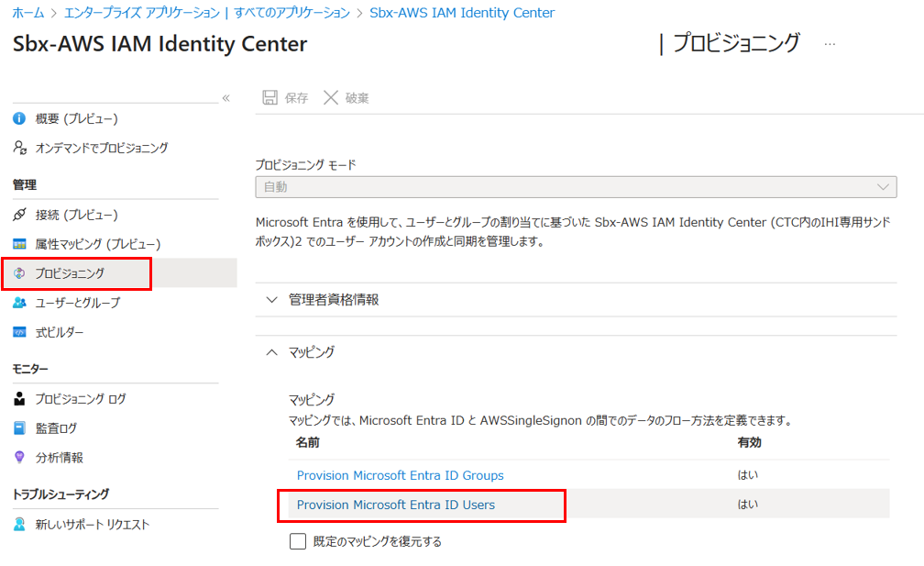The height and width of the screenshot is (566, 924).
Task: Click the 接続 (プレビュー) plug icon
Action: (x=19, y=215)
